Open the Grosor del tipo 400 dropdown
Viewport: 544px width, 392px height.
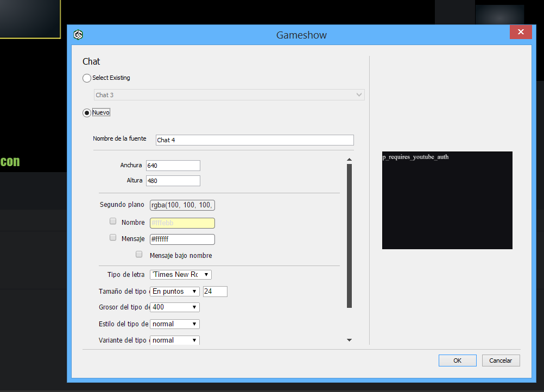coord(174,307)
